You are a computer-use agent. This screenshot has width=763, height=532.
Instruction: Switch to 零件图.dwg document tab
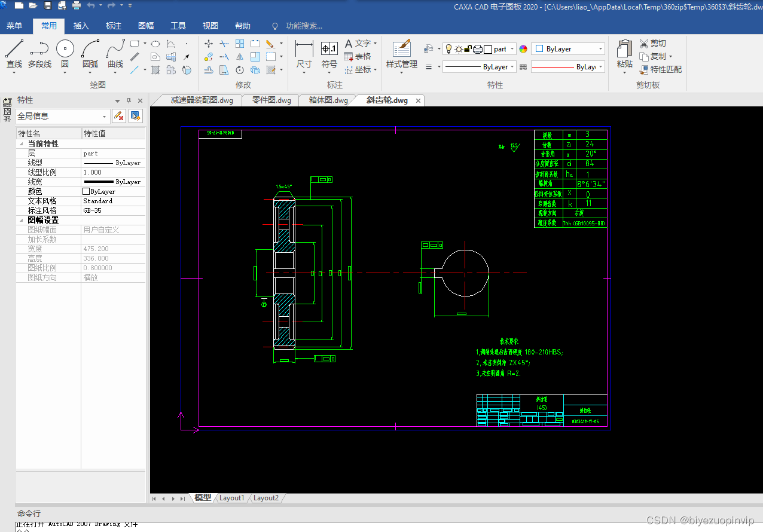click(271, 100)
